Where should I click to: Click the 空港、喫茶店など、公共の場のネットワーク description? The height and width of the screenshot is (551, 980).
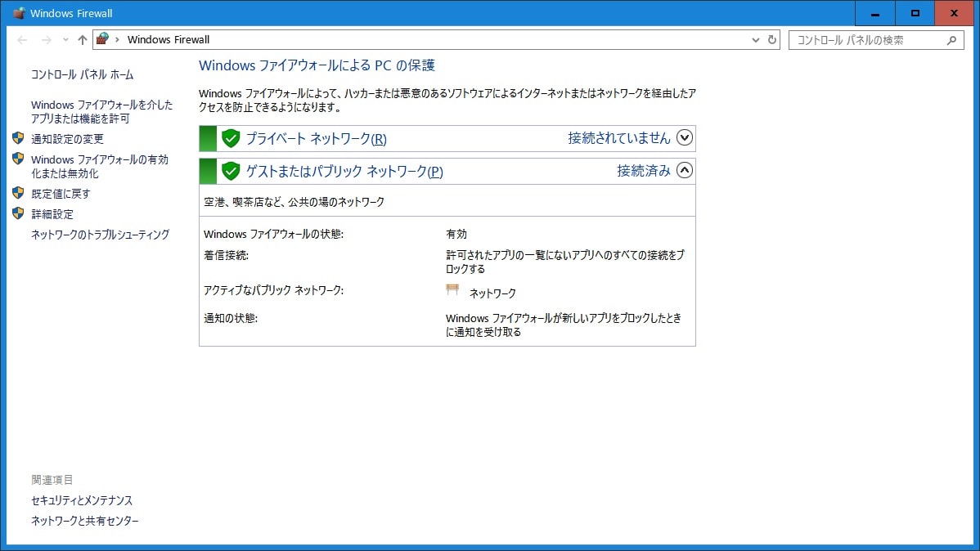[294, 203]
